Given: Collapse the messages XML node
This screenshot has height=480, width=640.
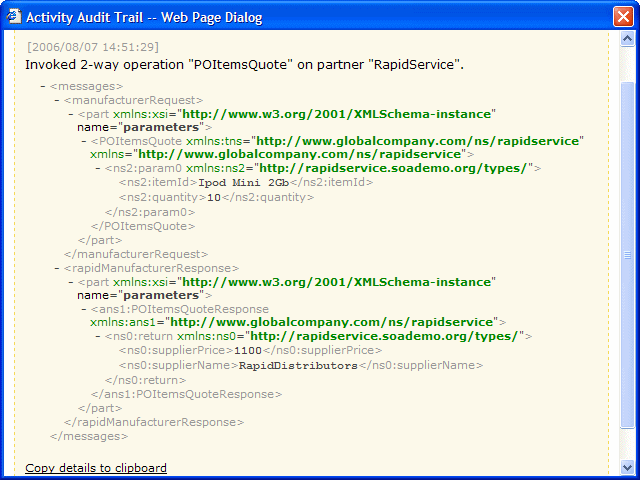Looking at the screenshot, I should point(43,86).
